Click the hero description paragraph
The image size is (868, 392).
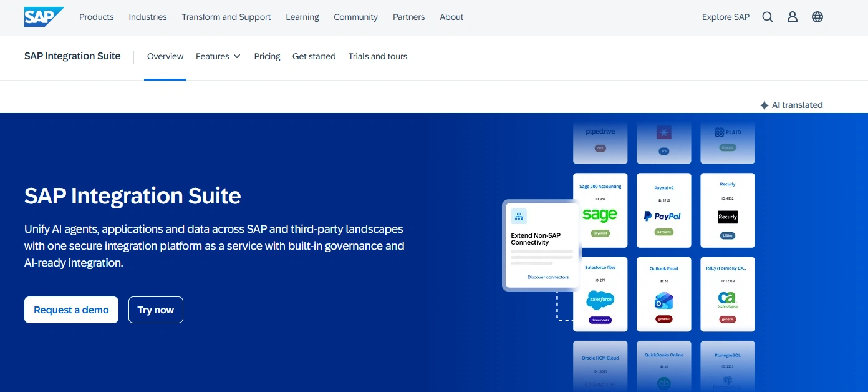coord(215,246)
